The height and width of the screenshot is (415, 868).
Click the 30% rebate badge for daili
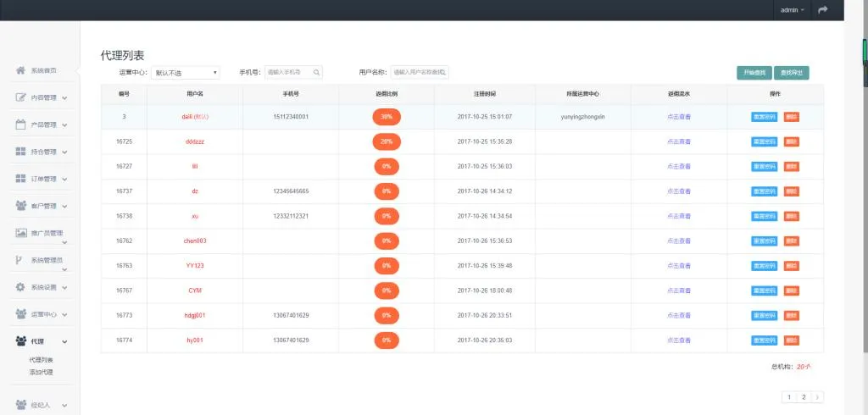[x=387, y=117]
